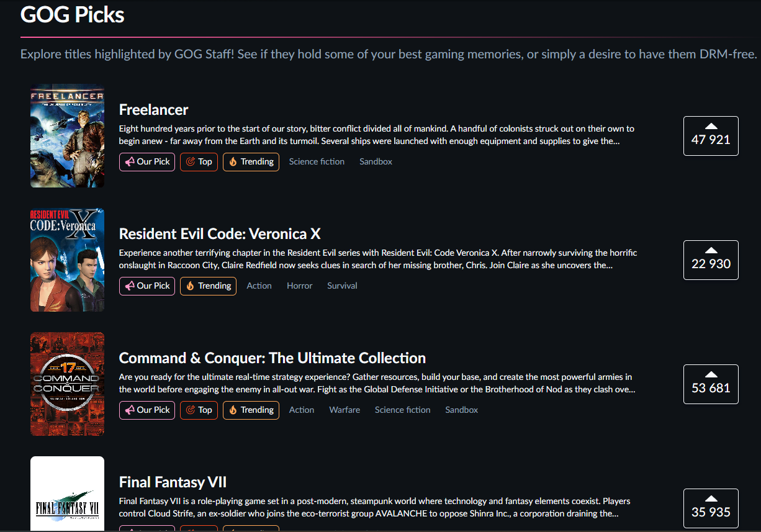Open the Sandbox tag on Command & Conquer row
Viewport: 761px width, 532px height.
(x=461, y=410)
